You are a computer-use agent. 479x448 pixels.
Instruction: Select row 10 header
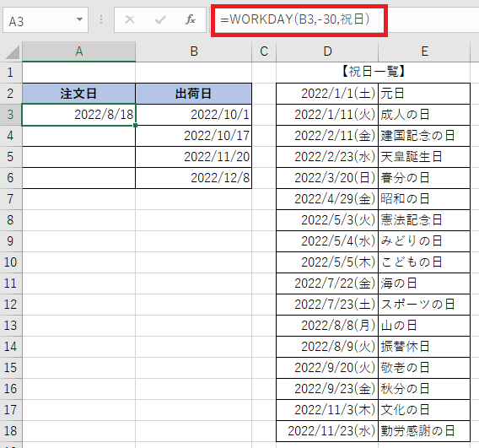coord(11,262)
